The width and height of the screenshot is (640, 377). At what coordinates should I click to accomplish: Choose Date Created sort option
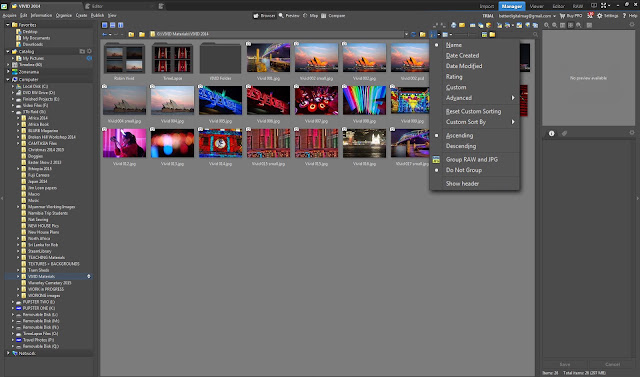[x=462, y=55]
